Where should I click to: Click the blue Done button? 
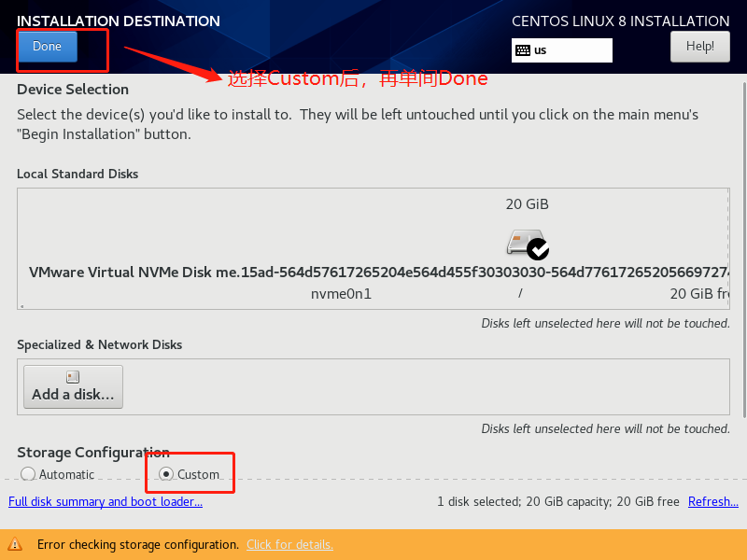coord(48,47)
